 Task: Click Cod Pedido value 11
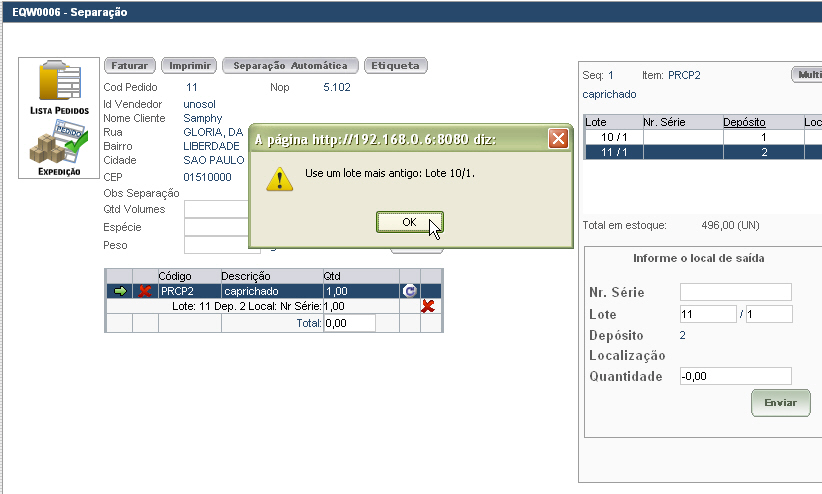click(192, 87)
